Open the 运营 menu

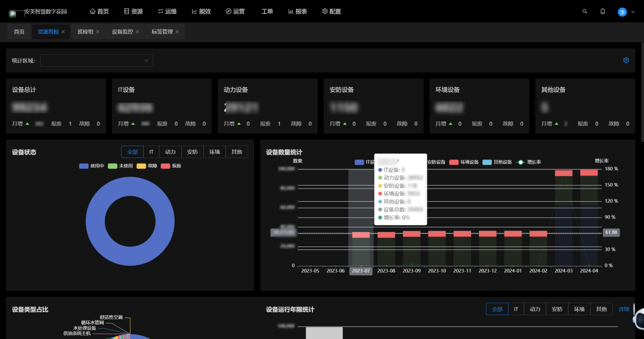pyautogui.click(x=235, y=11)
